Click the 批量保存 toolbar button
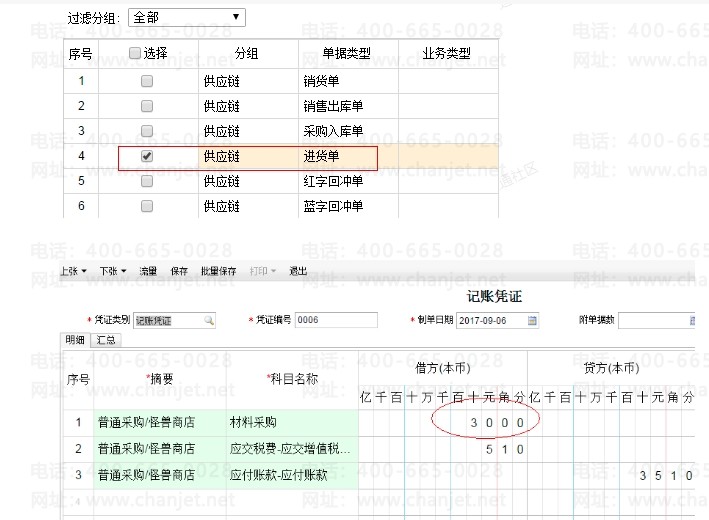Screen dimensions: 709x520 [x=219, y=271]
